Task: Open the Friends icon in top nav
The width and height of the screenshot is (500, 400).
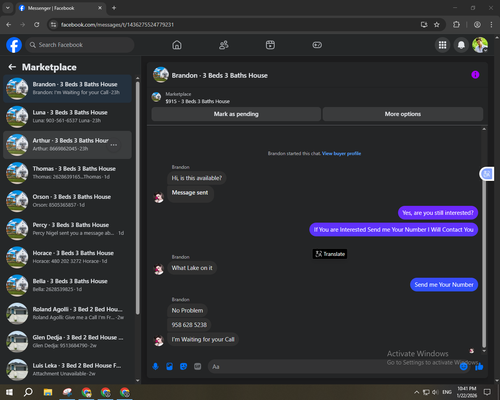Action: [224, 45]
